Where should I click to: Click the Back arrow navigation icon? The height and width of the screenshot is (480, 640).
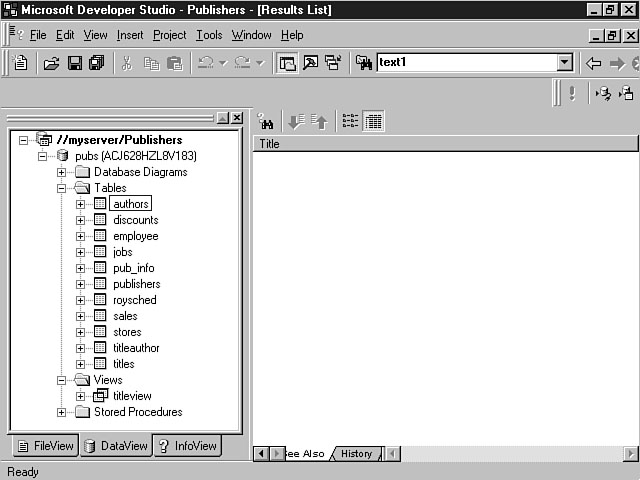click(593, 63)
